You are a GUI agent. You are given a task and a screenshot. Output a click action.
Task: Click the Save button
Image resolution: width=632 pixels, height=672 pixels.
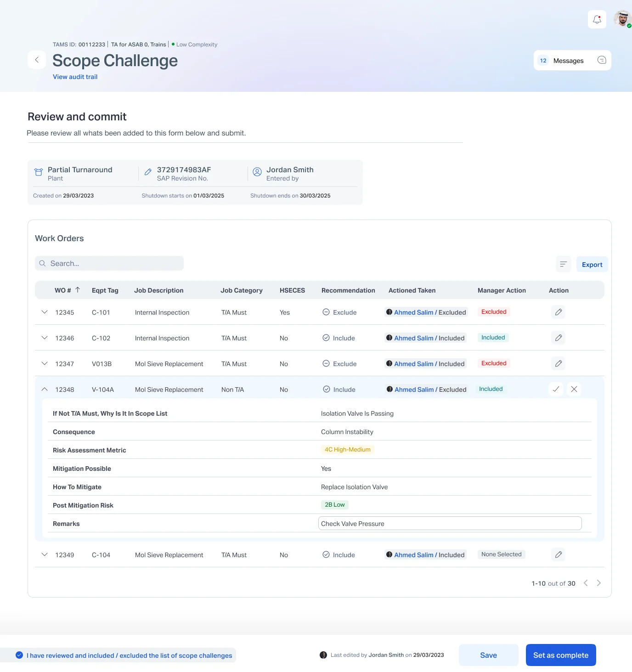[x=488, y=655]
